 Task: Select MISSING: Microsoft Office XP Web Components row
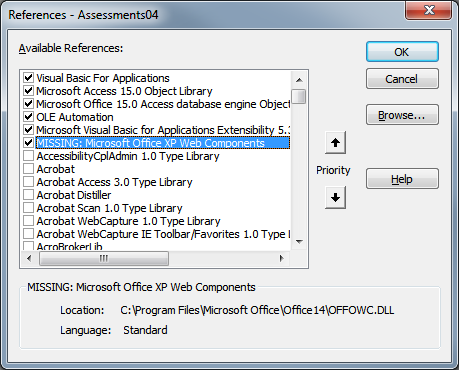click(163, 143)
